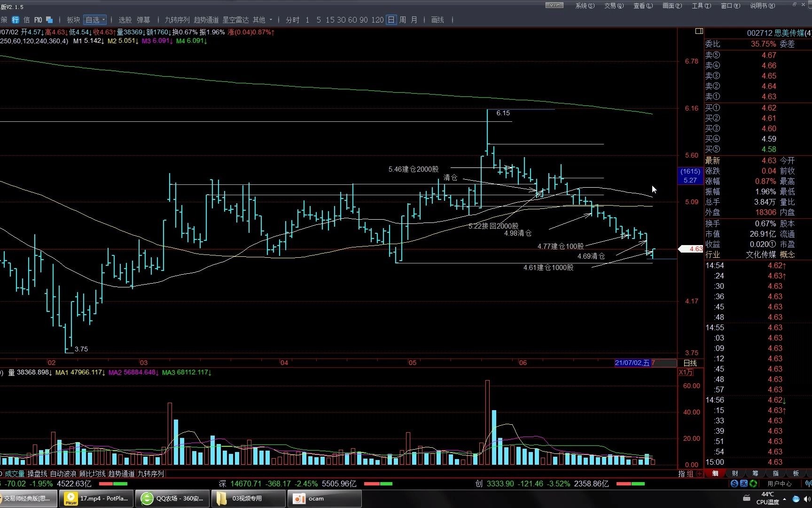Select 星空雷达 in toolbar

235,20
